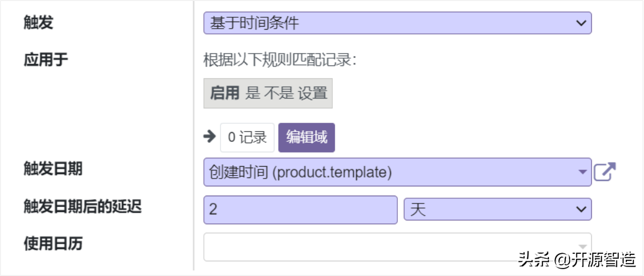The height and width of the screenshot is (276, 644).
Task: Click the 触发 field label
Action: pos(38,23)
